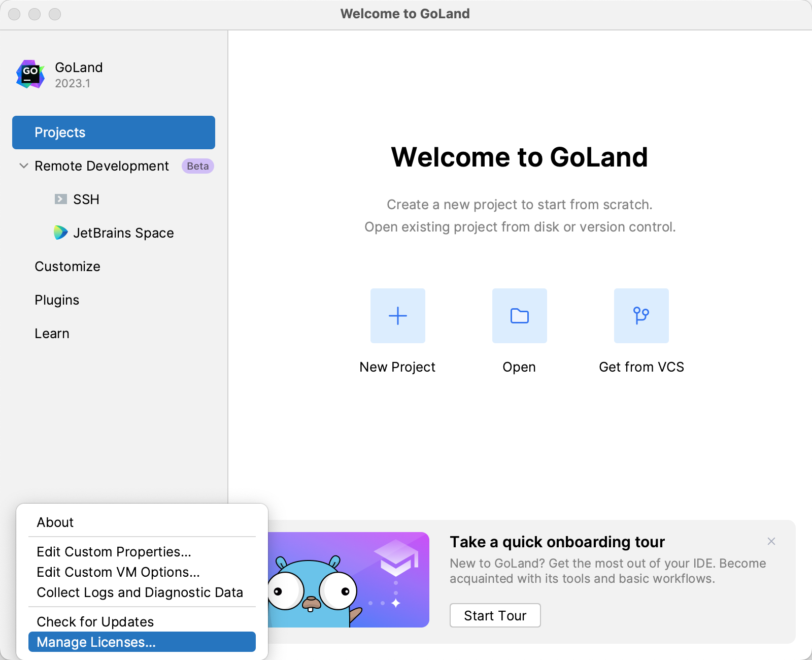Screen dimensions: 812x660
Task: Click the Take a quick onboarding tour heading
Action: 557,542
